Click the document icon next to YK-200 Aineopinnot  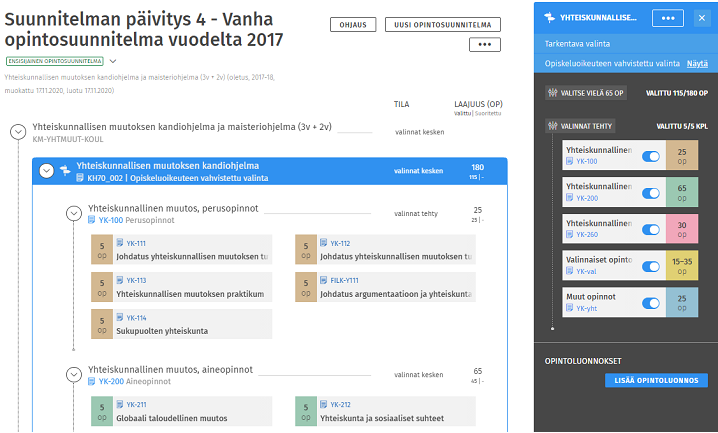pos(92,382)
